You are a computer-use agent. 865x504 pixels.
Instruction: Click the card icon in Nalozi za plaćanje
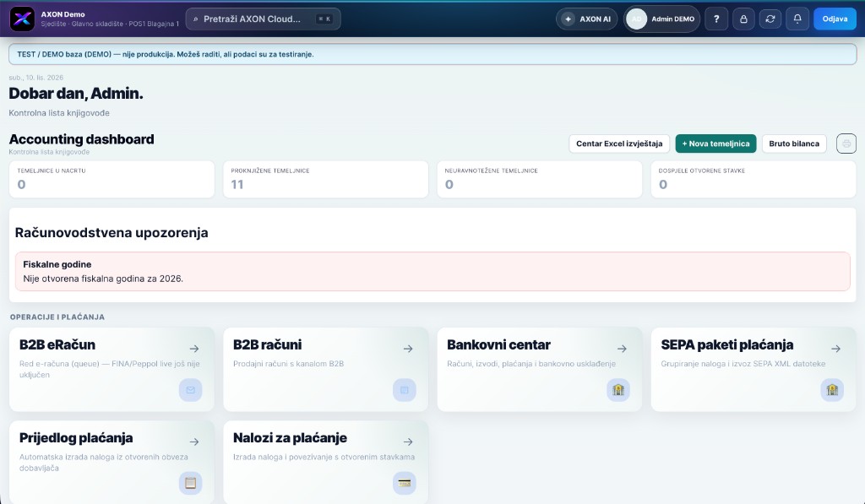(405, 483)
